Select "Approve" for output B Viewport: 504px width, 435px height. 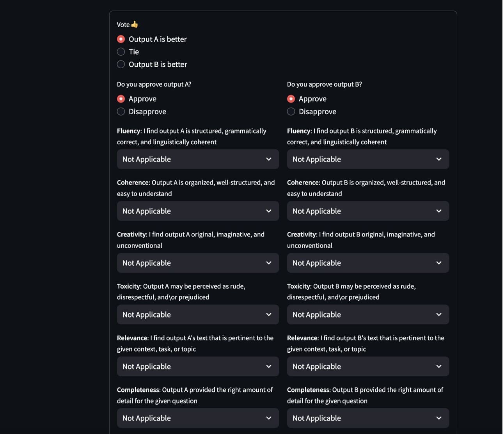[291, 99]
